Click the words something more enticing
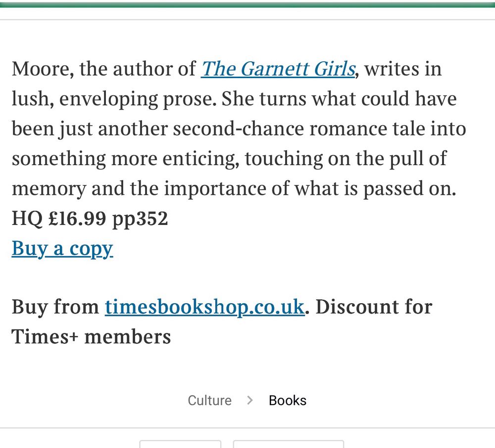The width and height of the screenshot is (495, 448). [125, 159]
